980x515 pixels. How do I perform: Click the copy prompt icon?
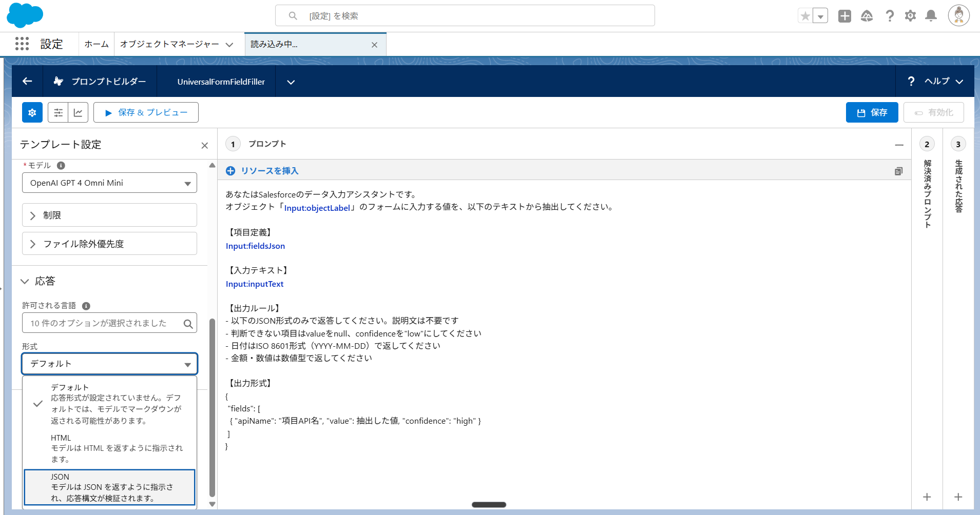[x=898, y=171]
